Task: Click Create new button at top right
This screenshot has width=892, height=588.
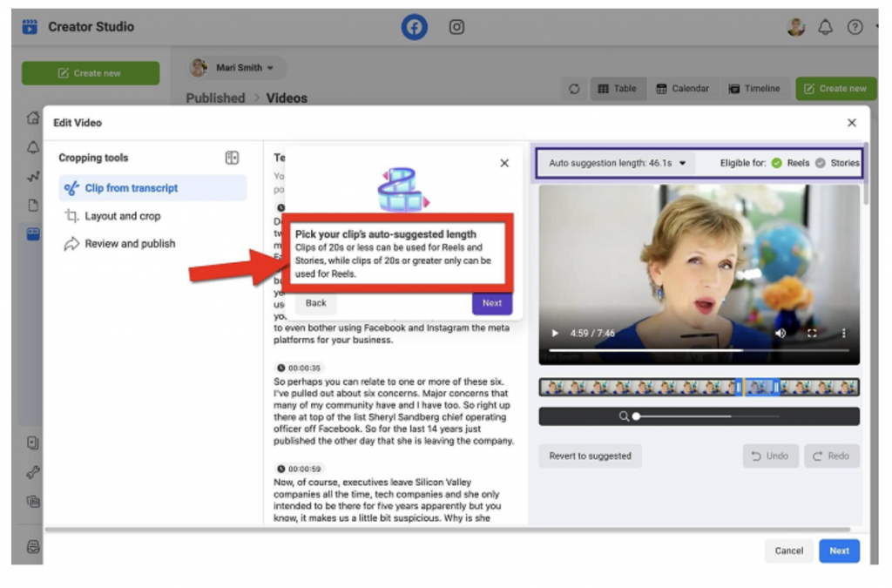Action: pyautogui.click(x=835, y=89)
